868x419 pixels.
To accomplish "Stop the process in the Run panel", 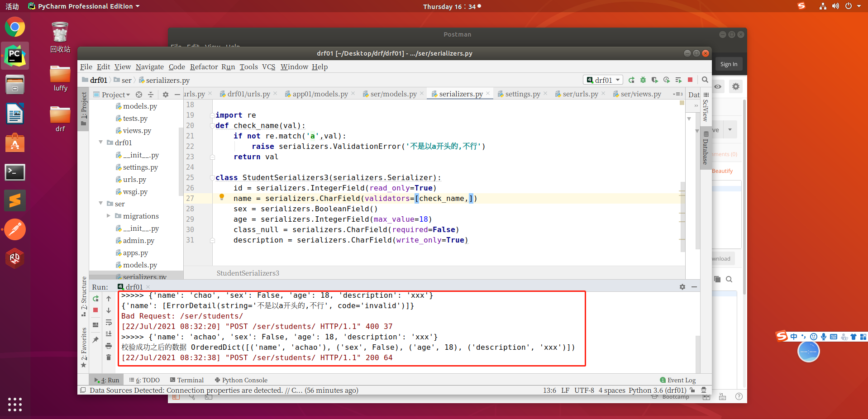I will coord(95,310).
